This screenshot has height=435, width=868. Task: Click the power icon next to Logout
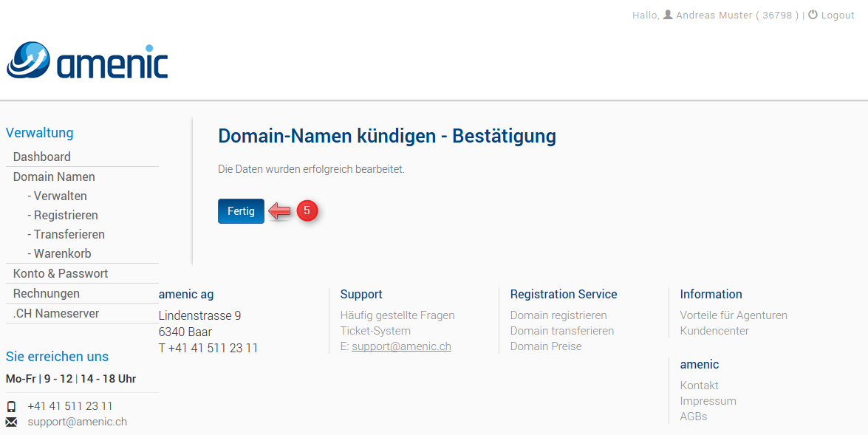tap(813, 14)
